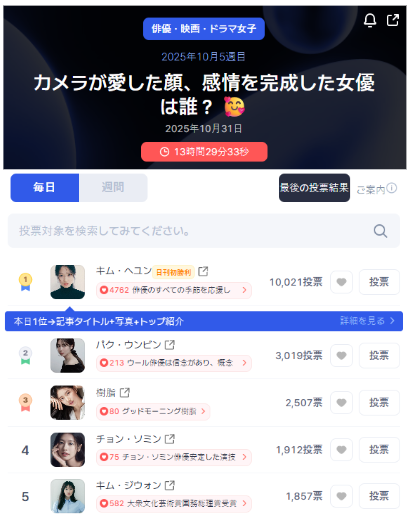The width and height of the screenshot is (411, 523).
Task: Expand the グッドモーニング樹脂 comment chevron
Action: coord(203,411)
